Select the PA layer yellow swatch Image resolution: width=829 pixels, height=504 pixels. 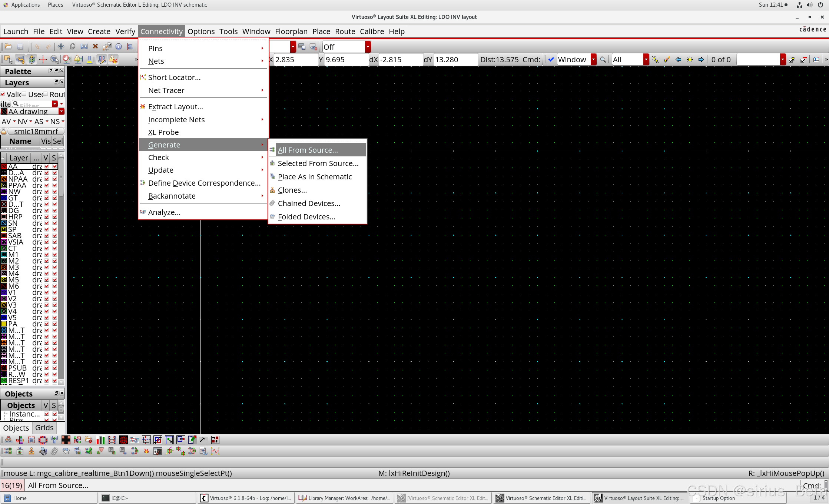pos(4,324)
